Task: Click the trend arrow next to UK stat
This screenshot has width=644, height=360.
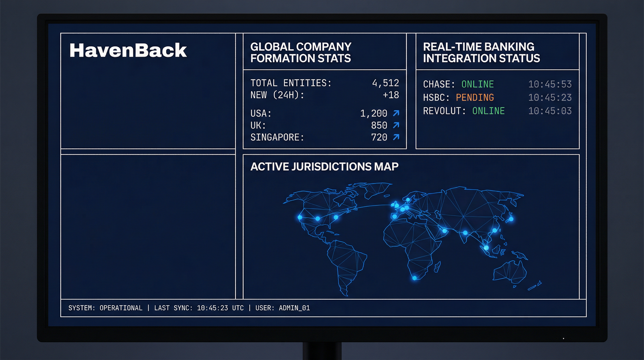Action: coord(396,125)
